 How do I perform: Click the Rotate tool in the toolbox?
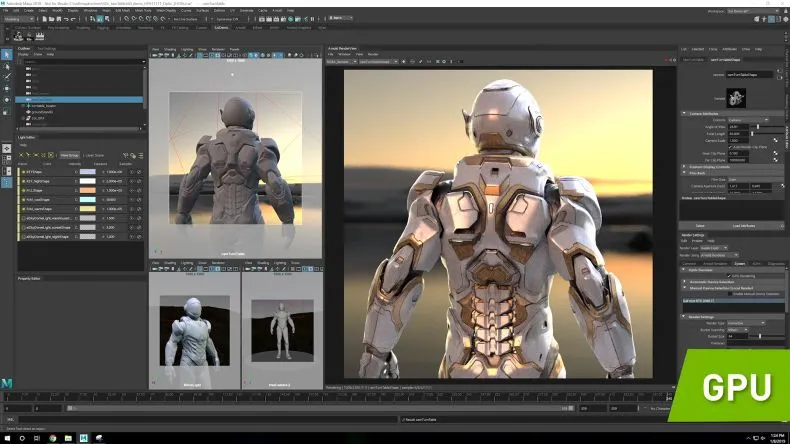(7, 99)
